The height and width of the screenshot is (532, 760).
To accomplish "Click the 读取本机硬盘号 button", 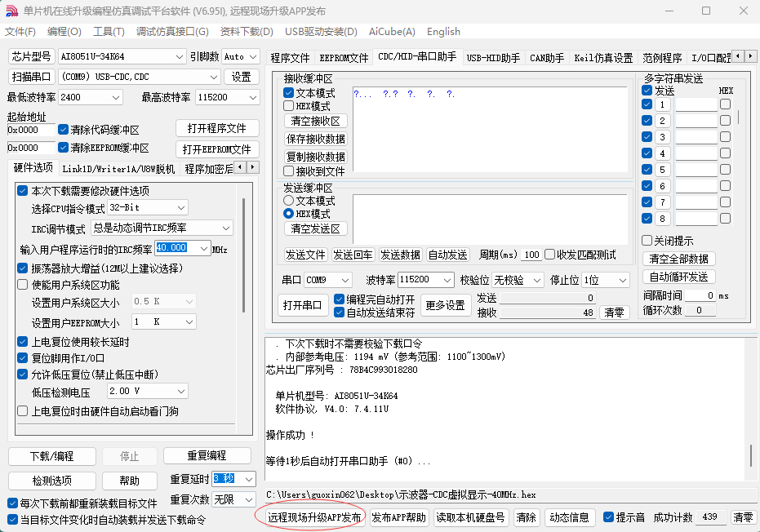I will 470,517.
